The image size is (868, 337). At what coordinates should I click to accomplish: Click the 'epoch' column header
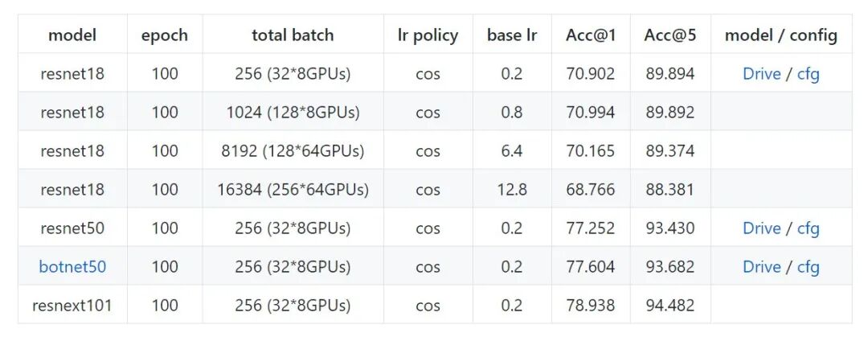tap(165, 35)
